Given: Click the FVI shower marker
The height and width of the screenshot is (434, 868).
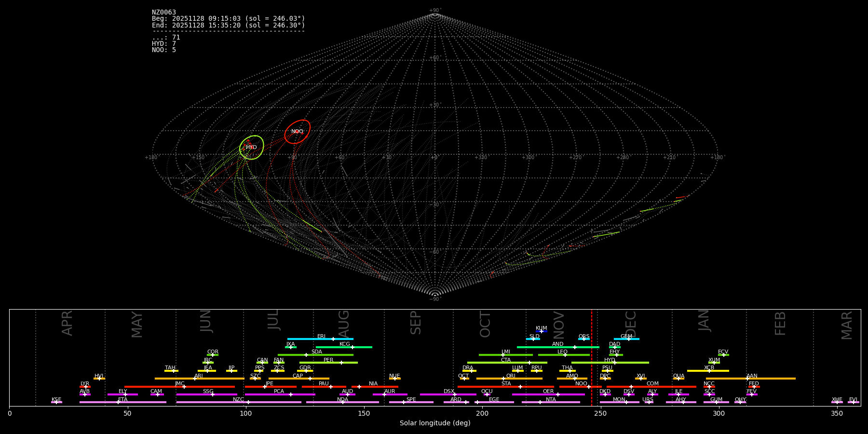Looking at the screenshot, I should 853,402.
